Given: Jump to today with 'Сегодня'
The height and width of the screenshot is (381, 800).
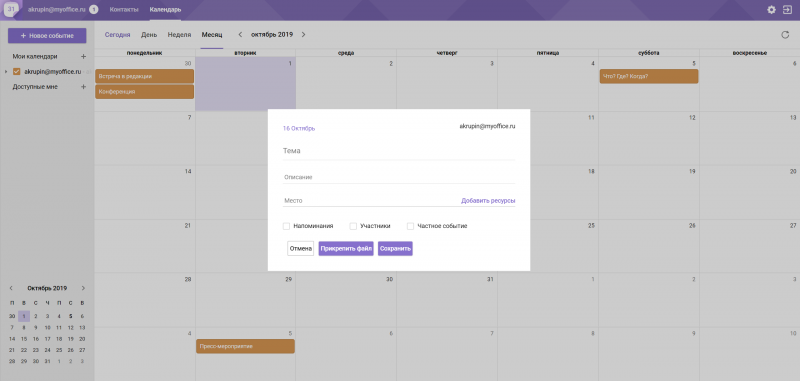Looking at the screenshot, I should (x=117, y=35).
